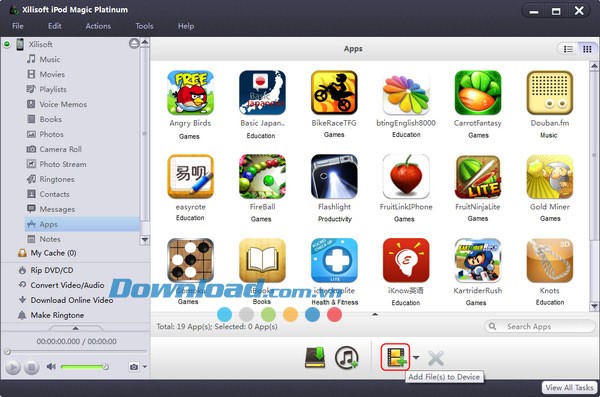Click the FruitLinkIPhone strawberry icon
This screenshot has width=600, height=397.
(x=406, y=176)
